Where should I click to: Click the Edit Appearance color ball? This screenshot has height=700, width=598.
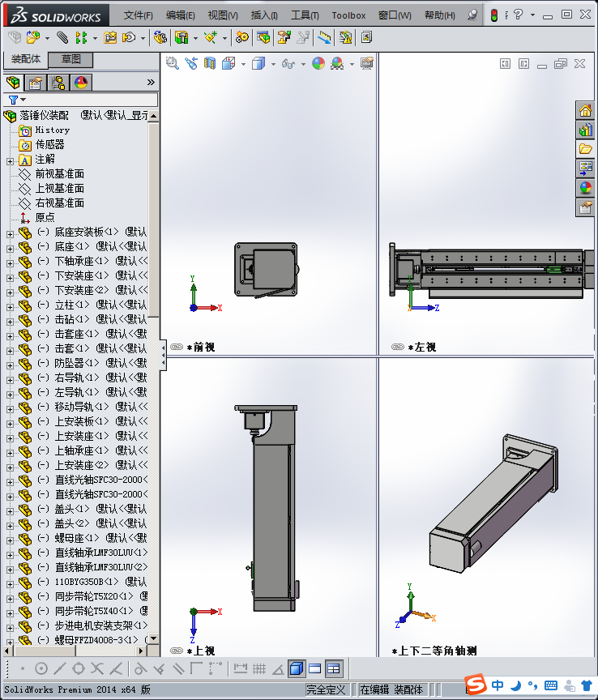pos(318,63)
